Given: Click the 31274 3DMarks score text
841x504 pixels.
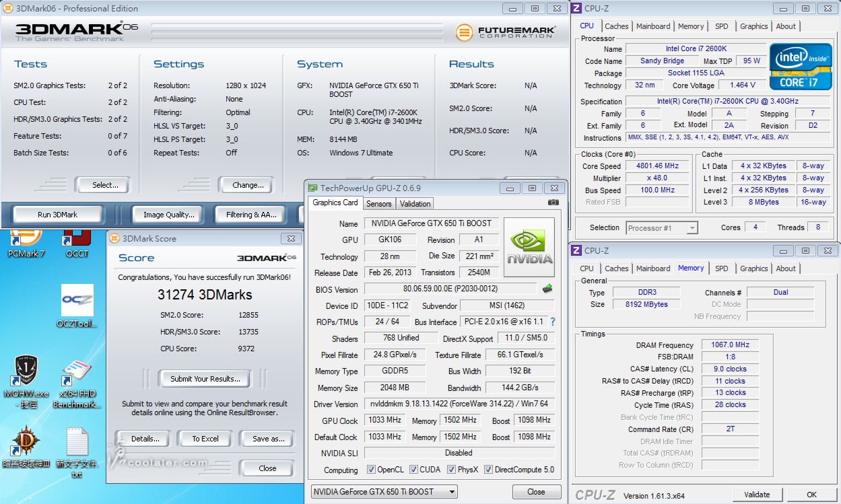Looking at the screenshot, I should point(205,295).
